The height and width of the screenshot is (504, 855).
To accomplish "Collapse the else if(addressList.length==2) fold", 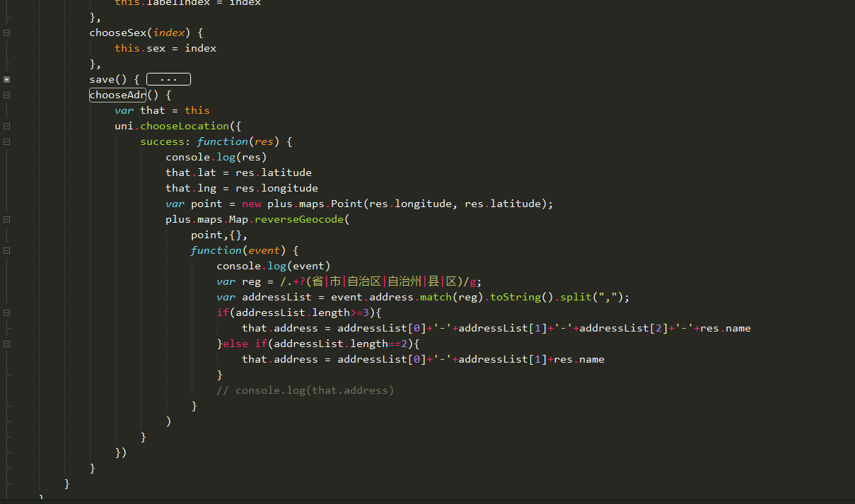I will 6,344.
